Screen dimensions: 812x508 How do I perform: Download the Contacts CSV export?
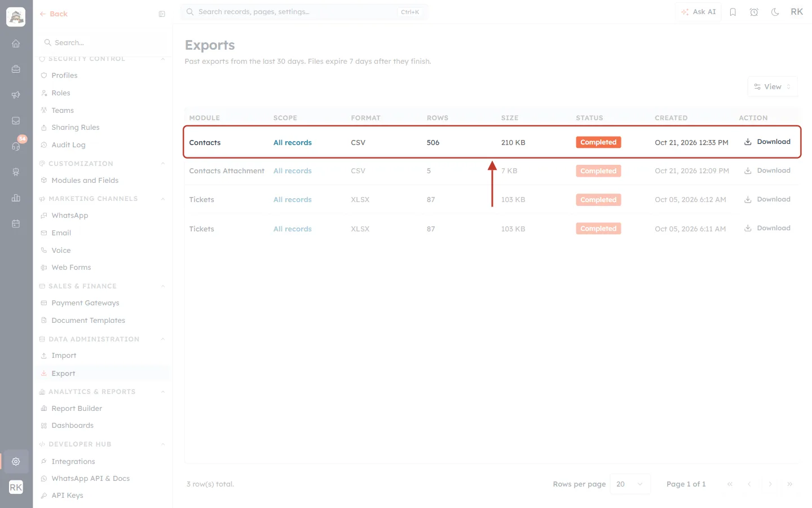(767, 142)
